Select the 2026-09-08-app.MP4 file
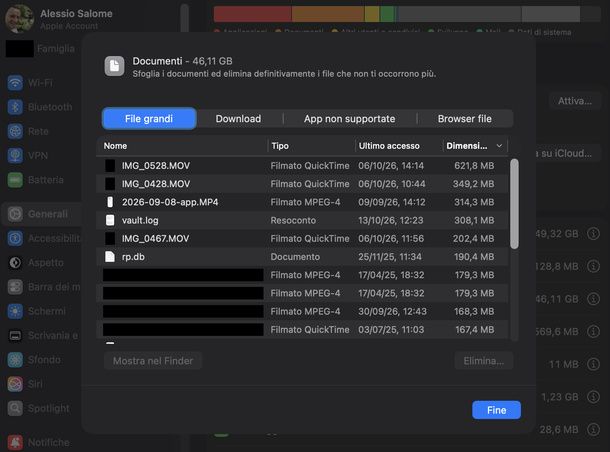Image resolution: width=610 pixels, height=452 pixels. [x=302, y=202]
